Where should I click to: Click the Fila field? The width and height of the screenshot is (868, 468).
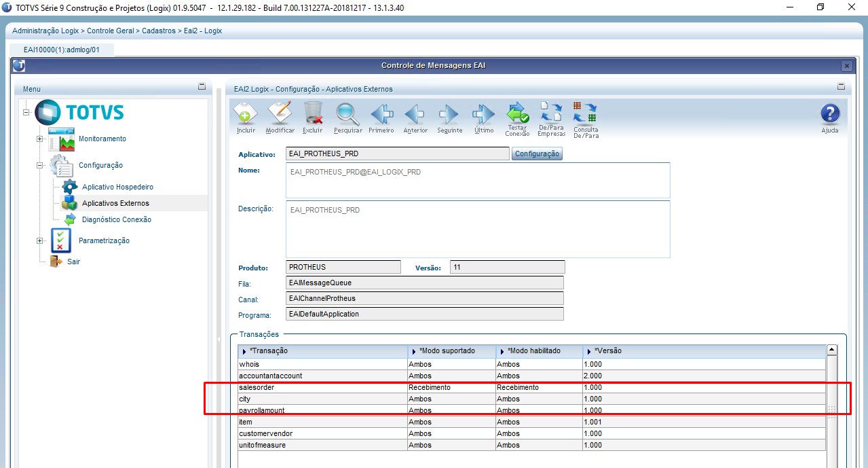pos(425,283)
